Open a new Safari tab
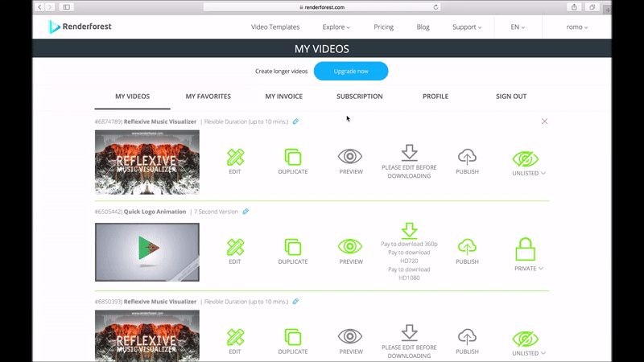This screenshot has height=362, width=644. [608, 10]
